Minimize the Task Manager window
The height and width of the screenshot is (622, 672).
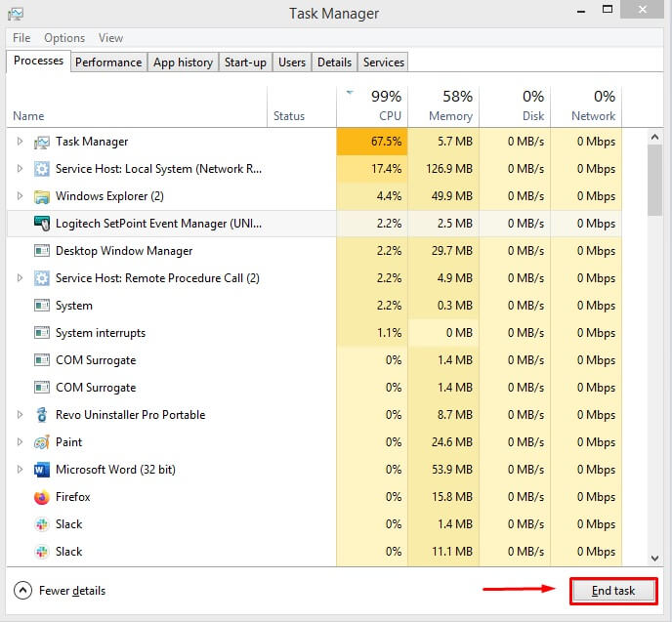pyautogui.click(x=581, y=11)
